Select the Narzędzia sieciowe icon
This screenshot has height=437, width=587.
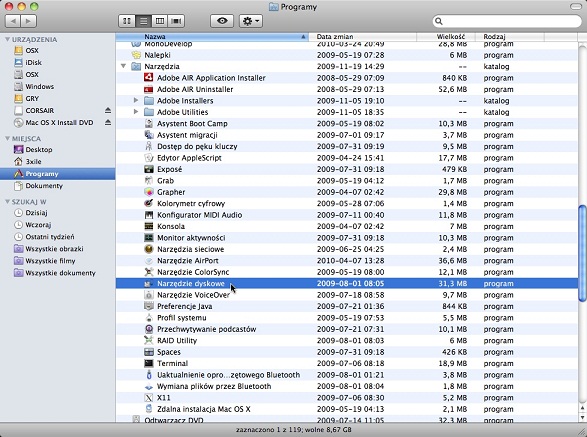[149, 249]
